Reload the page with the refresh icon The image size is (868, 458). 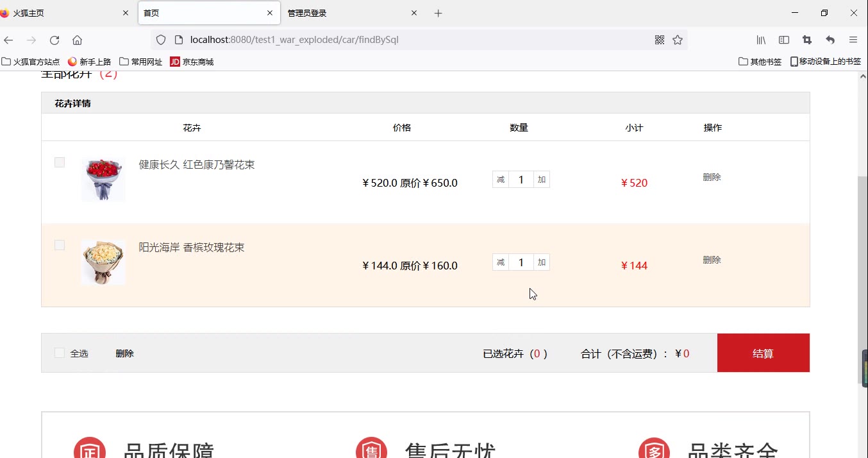click(x=54, y=40)
